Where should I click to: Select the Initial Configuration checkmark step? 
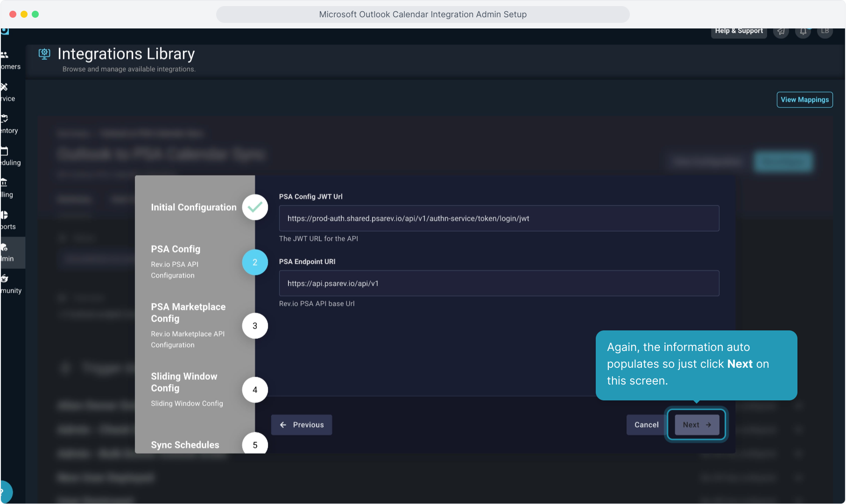(x=255, y=207)
